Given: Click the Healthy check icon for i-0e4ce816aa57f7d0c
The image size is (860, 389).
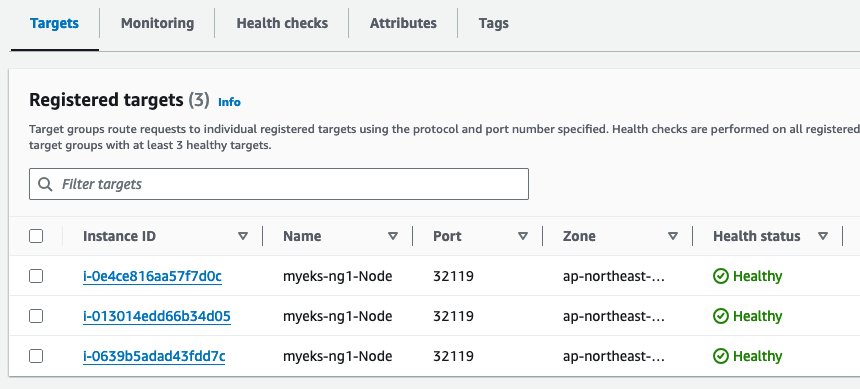Looking at the screenshot, I should [721, 276].
